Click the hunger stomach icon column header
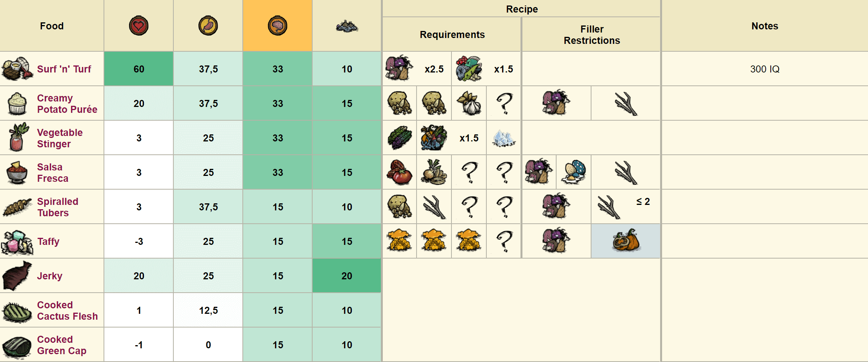Screen dimensions: 868x362 pos(208,26)
